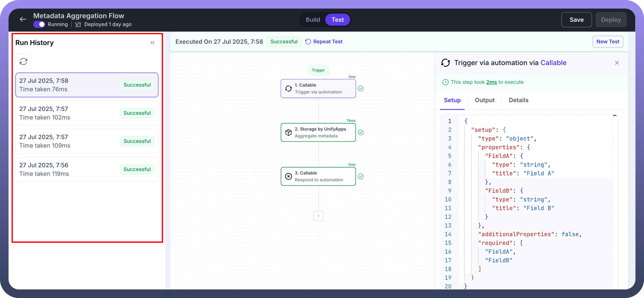Click the Respond to automation X icon
Image resolution: width=644 pixels, height=298 pixels.
[288, 176]
